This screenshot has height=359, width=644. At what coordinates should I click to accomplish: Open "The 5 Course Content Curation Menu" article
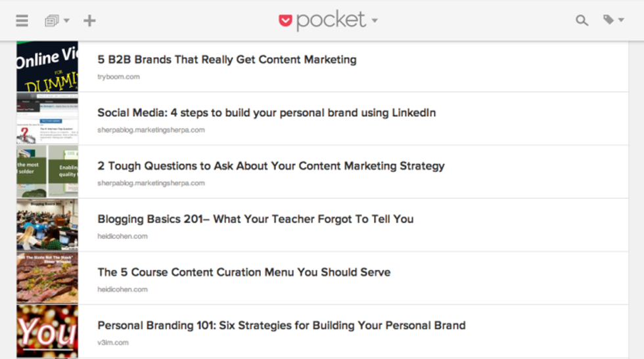[244, 272]
